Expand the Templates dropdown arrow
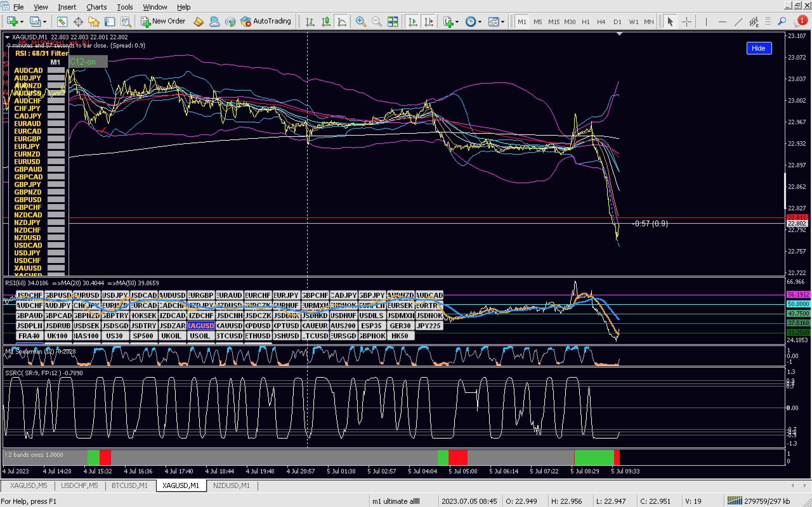 (x=503, y=22)
